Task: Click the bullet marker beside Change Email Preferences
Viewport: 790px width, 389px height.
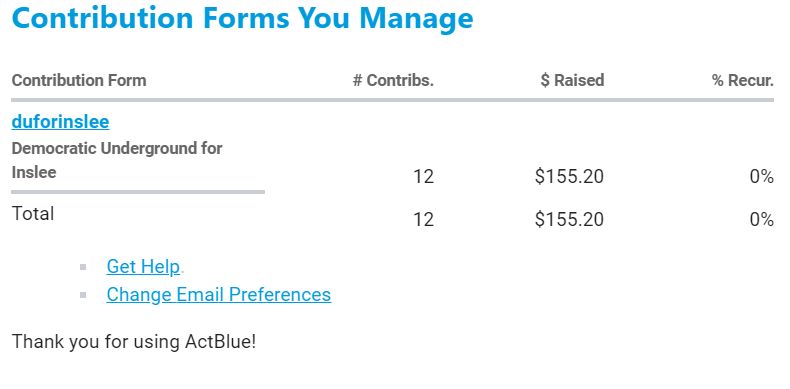Action: [x=83, y=295]
